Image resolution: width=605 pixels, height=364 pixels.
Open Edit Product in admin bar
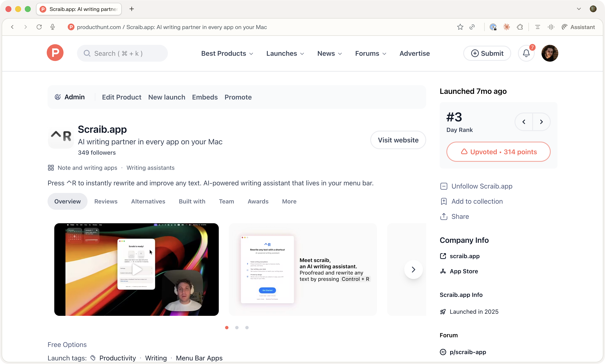[x=122, y=97]
